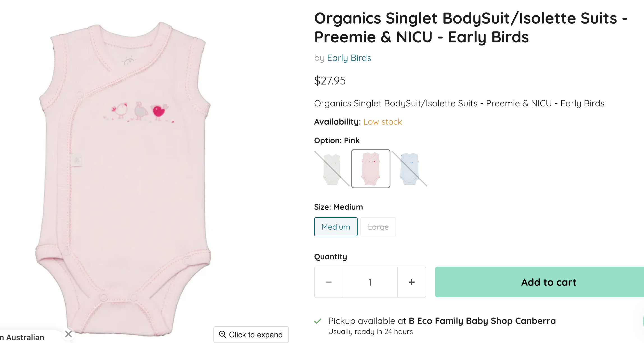644x343 pixels.
Task: Close the Australian banner with the X
Action: [x=68, y=334]
